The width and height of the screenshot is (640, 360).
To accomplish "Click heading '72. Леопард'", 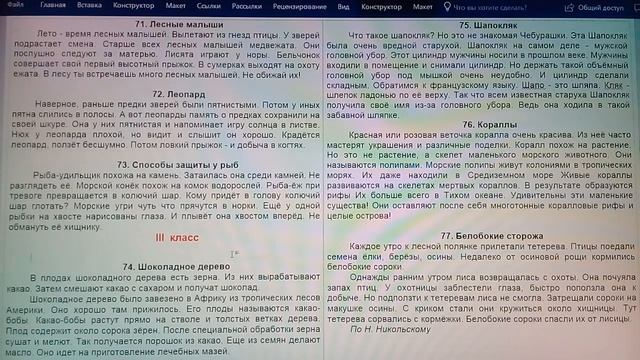I will pos(179,94).
